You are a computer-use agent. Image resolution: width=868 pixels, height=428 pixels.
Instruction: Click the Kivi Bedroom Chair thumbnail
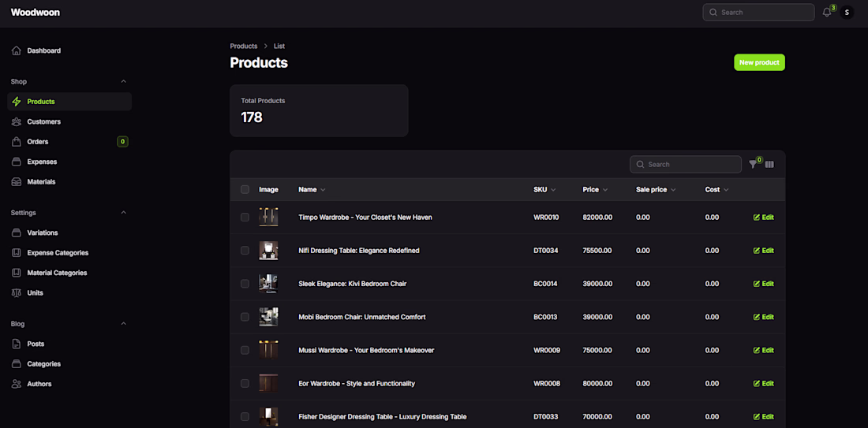click(268, 284)
